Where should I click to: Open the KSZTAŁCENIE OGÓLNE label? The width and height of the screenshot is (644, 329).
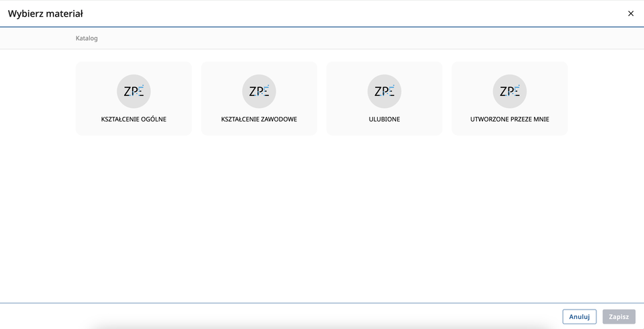(133, 120)
